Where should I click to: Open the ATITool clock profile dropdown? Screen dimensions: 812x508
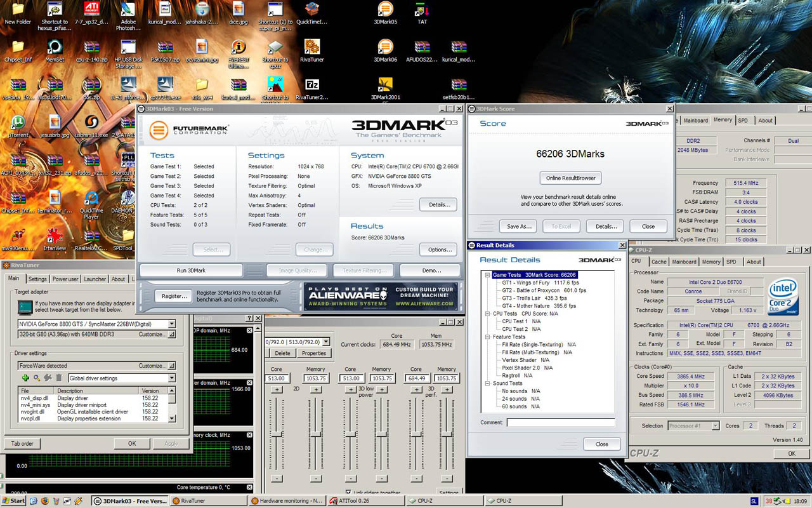pyautogui.click(x=326, y=342)
